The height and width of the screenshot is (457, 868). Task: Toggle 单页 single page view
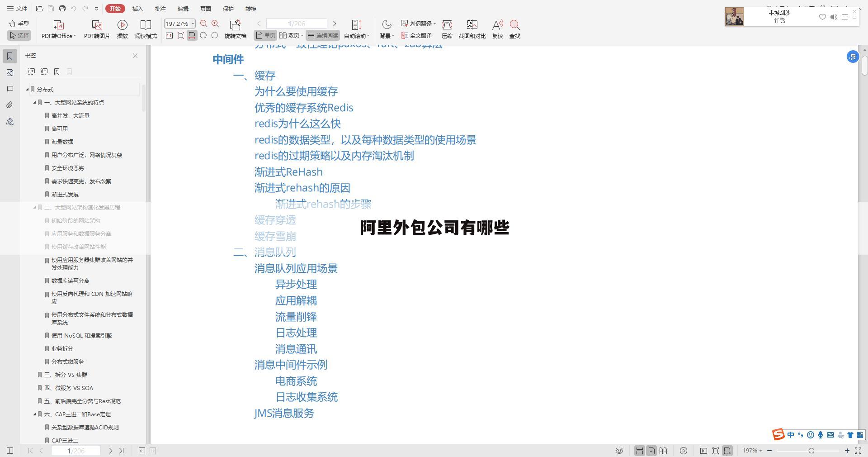click(265, 35)
